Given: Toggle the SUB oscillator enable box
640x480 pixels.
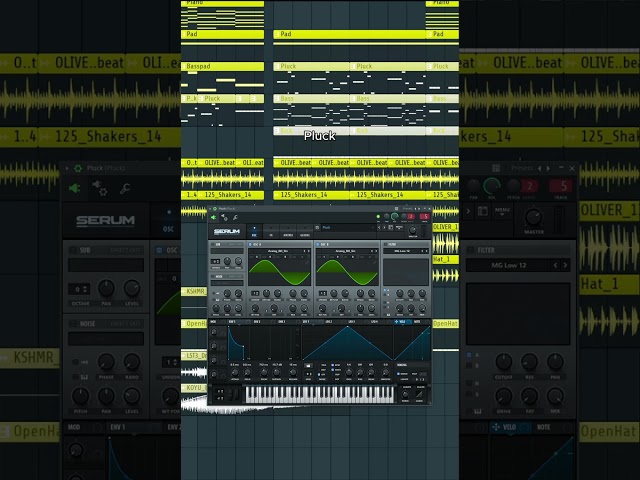Looking at the screenshot, I should click(x=213, y=244).
